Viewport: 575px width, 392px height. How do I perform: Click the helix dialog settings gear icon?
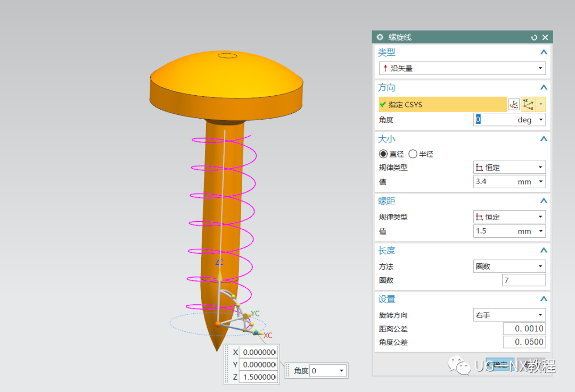(380, 37)
